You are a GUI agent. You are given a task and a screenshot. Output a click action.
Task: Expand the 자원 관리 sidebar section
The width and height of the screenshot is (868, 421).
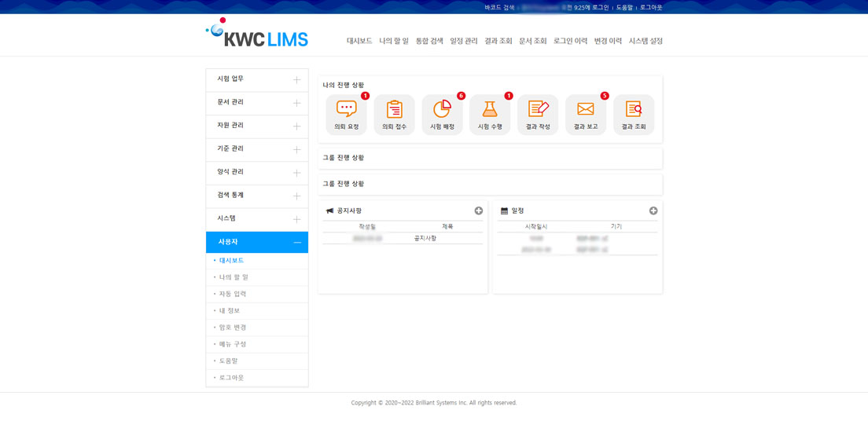(296, 126)
